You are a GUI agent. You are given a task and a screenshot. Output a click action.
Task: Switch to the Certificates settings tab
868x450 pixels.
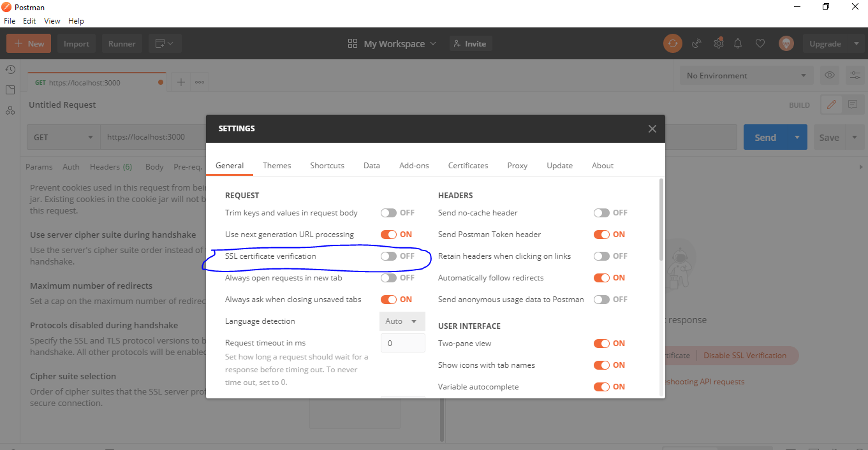point(468,165)
